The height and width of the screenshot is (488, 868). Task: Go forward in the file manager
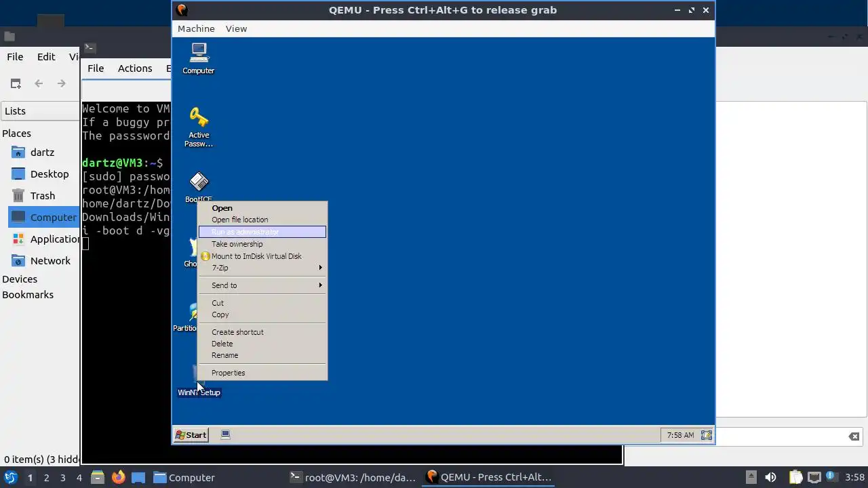(x=62, y=83)
